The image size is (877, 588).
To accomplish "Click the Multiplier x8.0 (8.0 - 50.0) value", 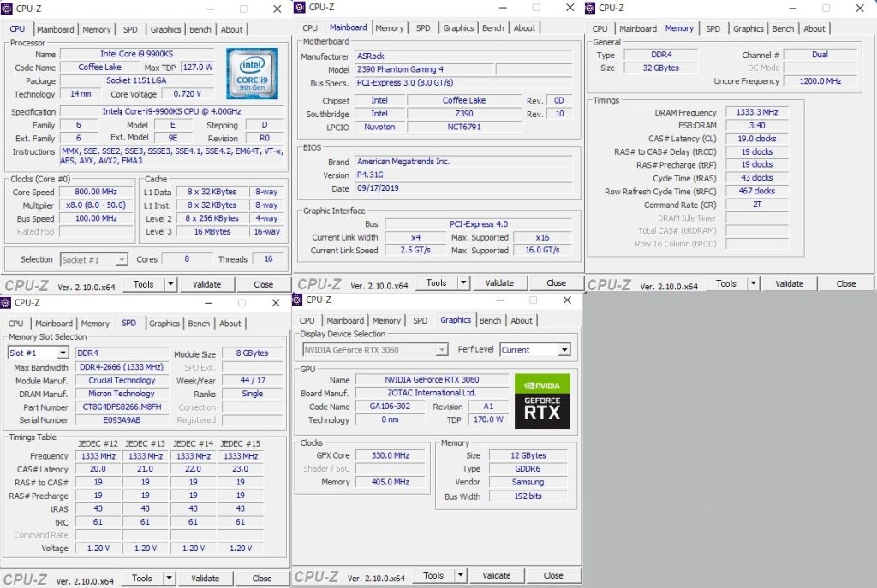I will [96, 205].
